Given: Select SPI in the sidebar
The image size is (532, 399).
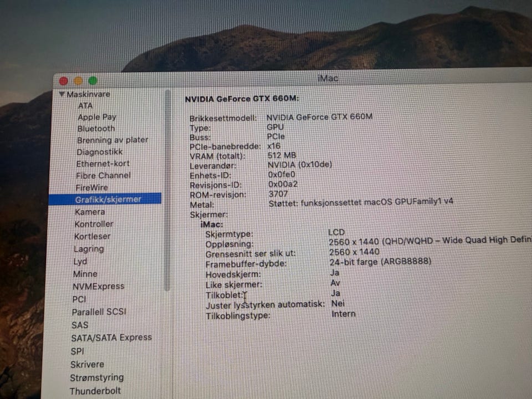Looking at the screenshot, I should 77,351.
